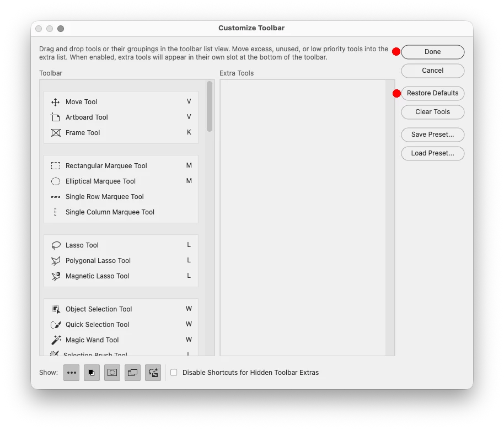Select "Polygonal Lasso Tool" text
Image resolution: width=504 pixels, height=430 pixels.
(98, 261)
